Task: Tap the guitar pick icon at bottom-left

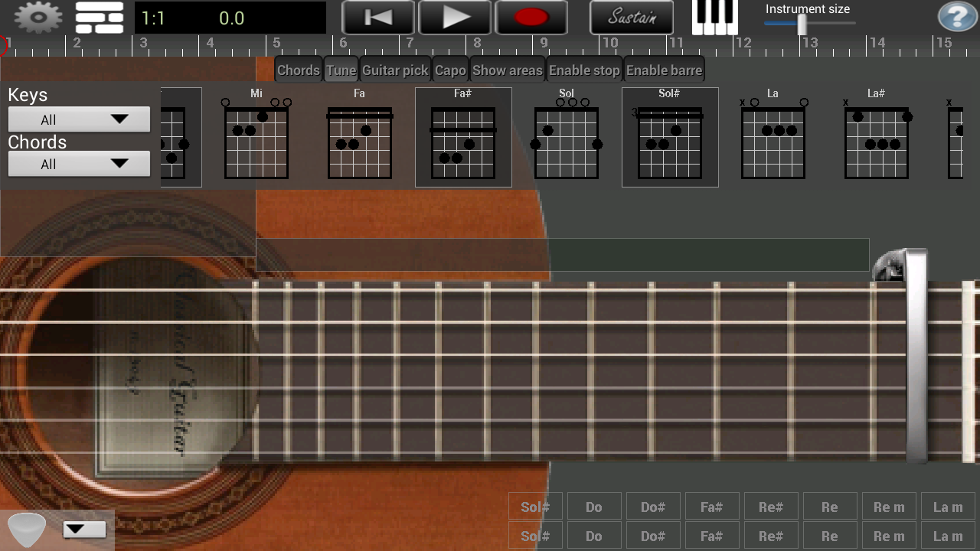Action: pyautogui.click(x=26, y=530)
